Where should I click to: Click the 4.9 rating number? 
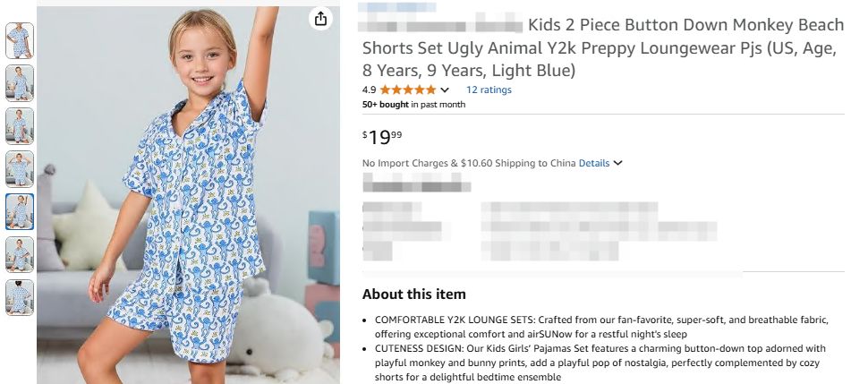369,90
